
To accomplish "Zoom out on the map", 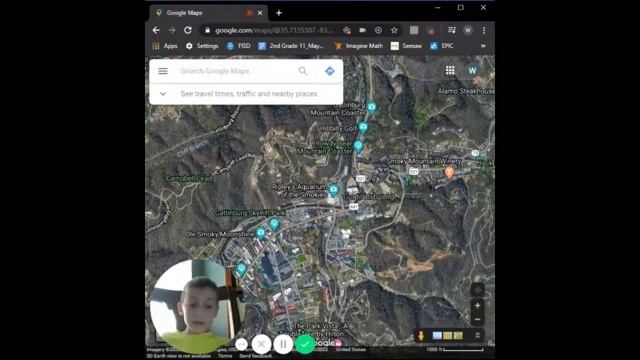I will tap(477, 319).
